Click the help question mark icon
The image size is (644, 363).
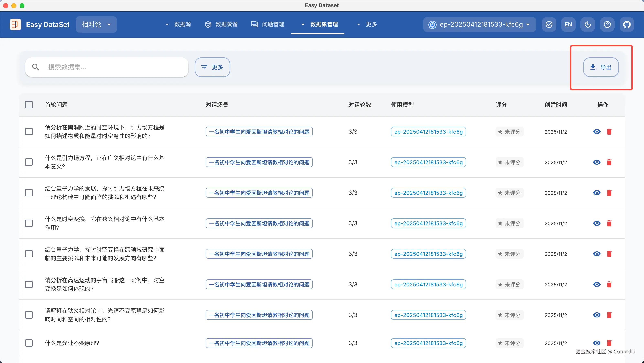point(607,24)
